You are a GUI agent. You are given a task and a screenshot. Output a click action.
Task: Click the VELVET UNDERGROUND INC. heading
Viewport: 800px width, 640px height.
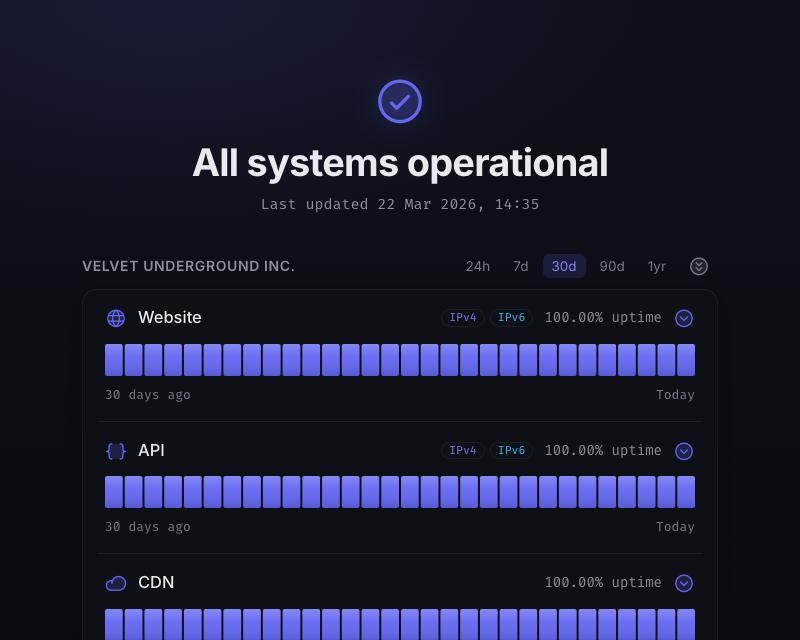188,266
